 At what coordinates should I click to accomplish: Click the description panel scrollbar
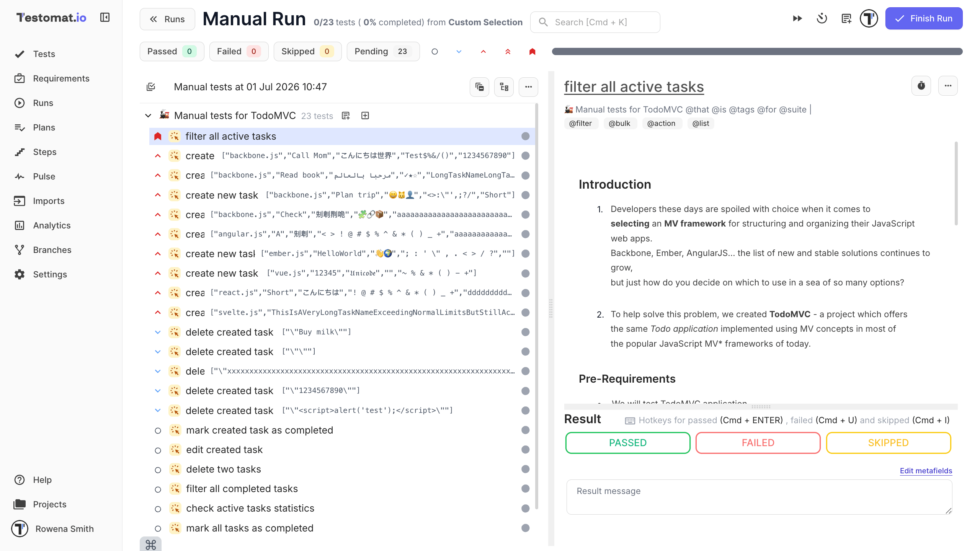tap(956, 184)
